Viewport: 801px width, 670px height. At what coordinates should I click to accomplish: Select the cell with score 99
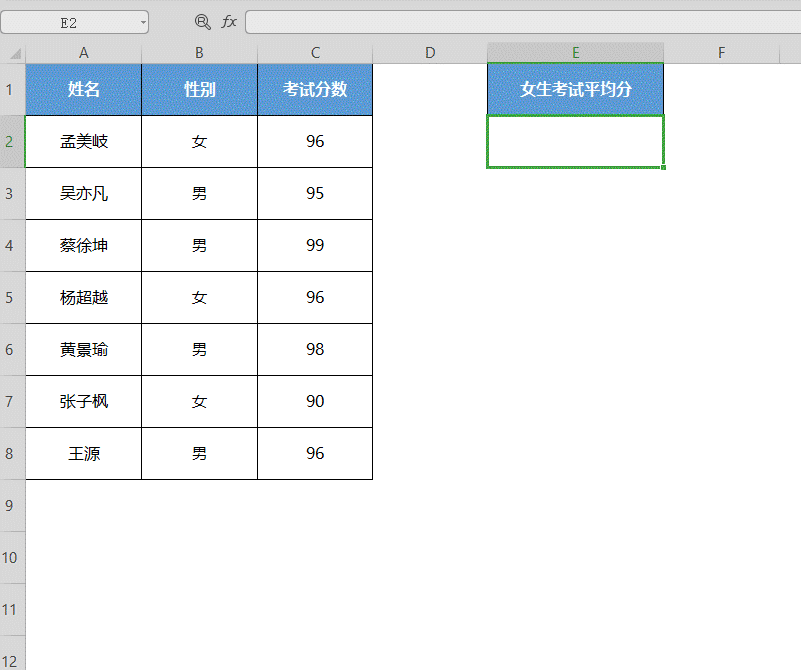tap(315, 245)
